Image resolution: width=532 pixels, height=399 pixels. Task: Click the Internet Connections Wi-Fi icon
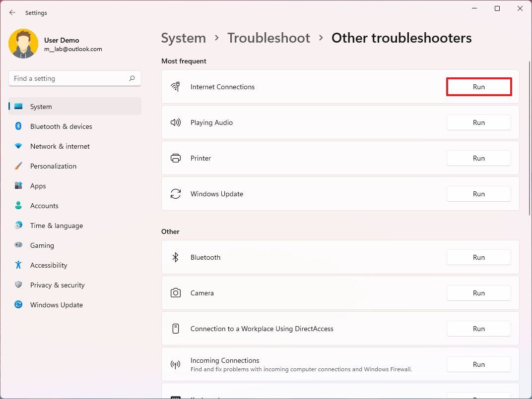tap(175, 86)
